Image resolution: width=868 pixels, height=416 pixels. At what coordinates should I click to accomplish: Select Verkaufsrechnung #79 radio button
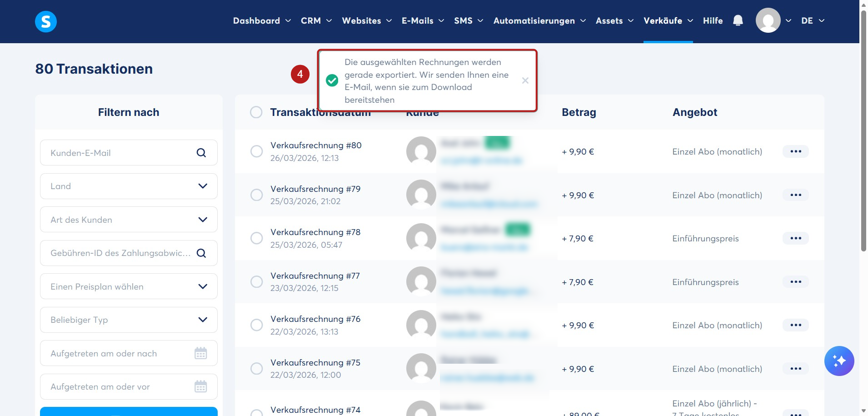pos(257,195)
